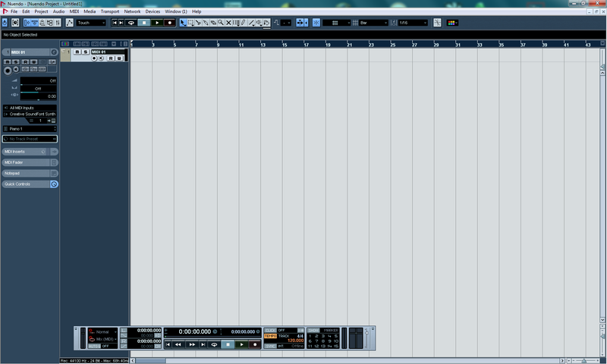Open the Devices menu
This screenshot has height=364, width=607.
tap(153, 12)
